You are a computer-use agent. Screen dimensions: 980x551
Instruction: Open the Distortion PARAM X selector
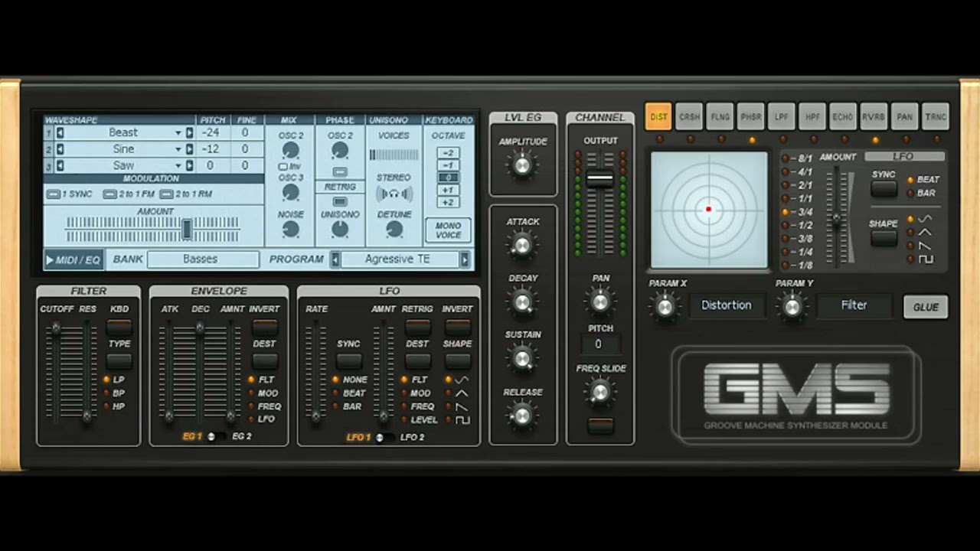tap(727, 305)
